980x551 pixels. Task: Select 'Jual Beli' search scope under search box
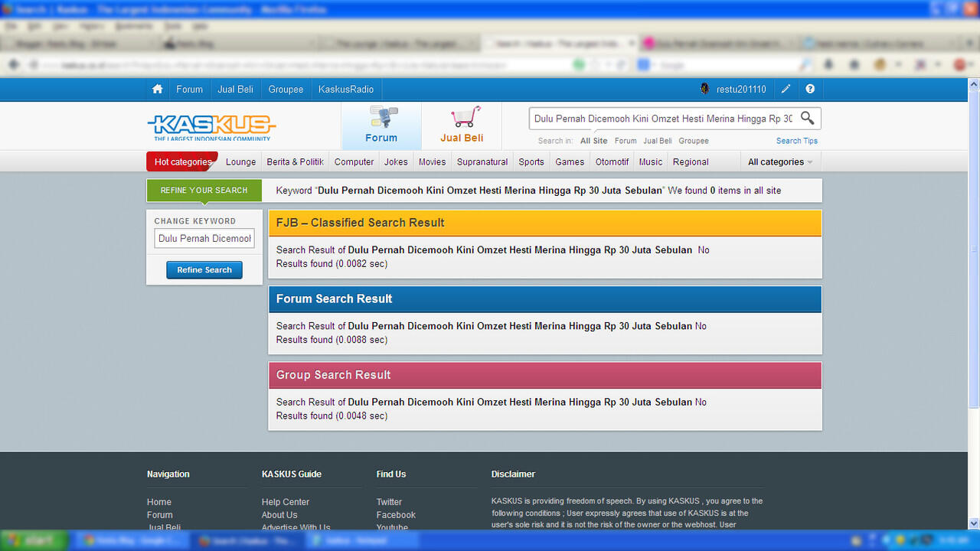658,141
